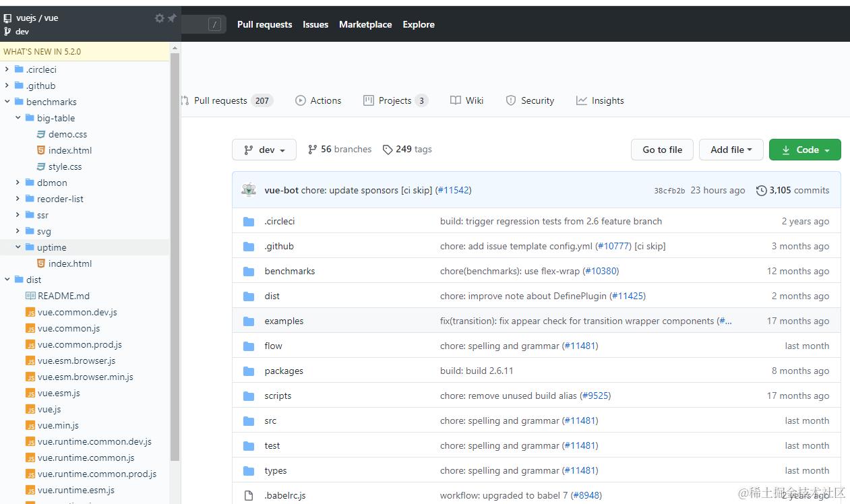View the 249 tags link

click(407, 150)
